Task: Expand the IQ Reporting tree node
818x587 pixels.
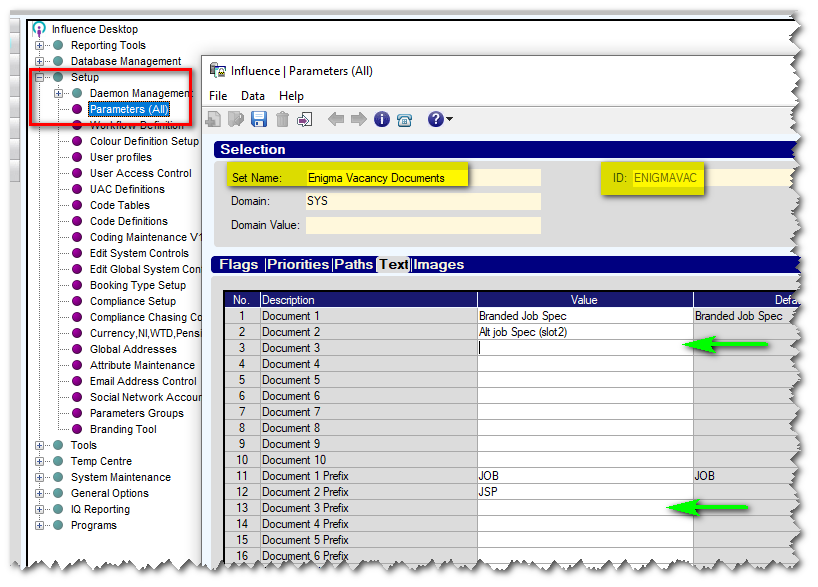Action: click(x=39, y=509)
